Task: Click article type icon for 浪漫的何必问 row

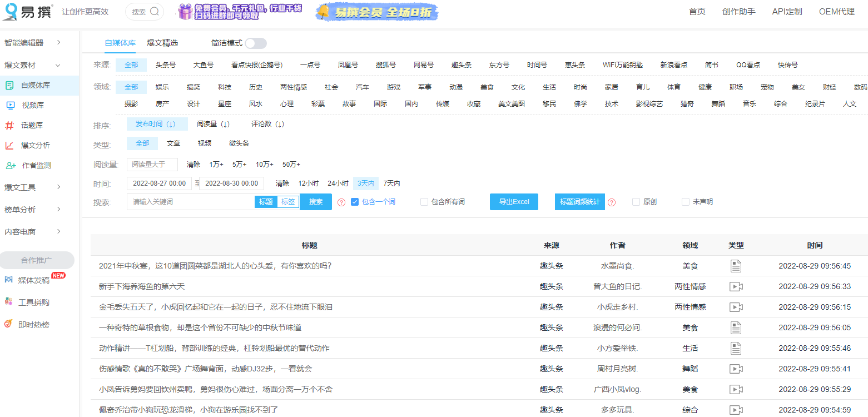Action: coord(736,327)
